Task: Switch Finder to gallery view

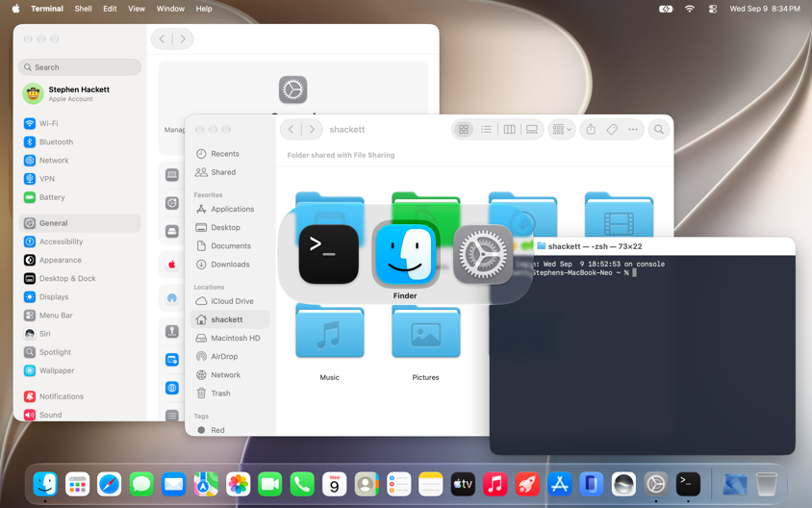Action: [532, 130]
